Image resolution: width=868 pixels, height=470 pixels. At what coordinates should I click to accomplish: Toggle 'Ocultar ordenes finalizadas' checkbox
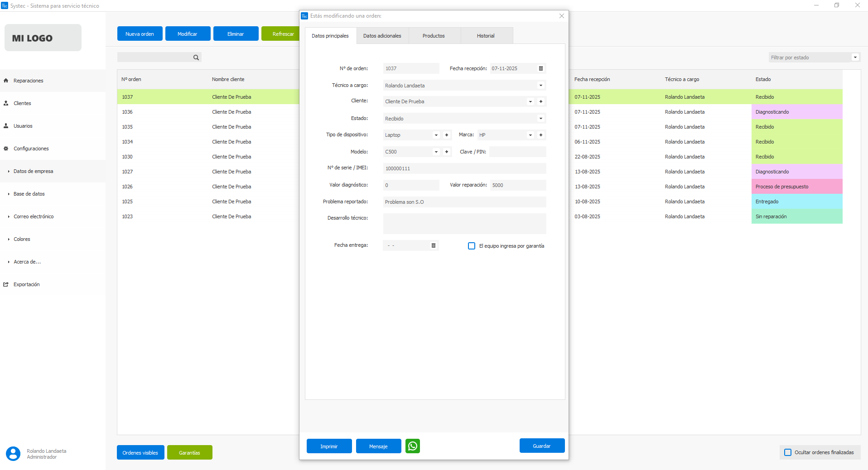[788, 452]
